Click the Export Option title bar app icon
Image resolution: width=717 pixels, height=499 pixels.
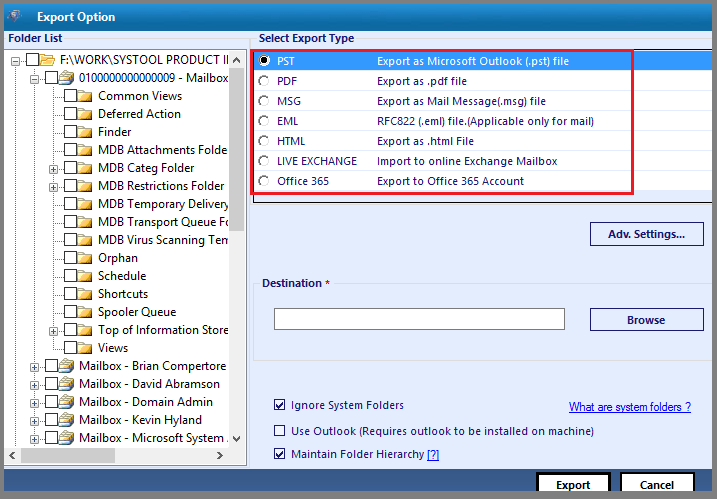click(x=14, y=16)
